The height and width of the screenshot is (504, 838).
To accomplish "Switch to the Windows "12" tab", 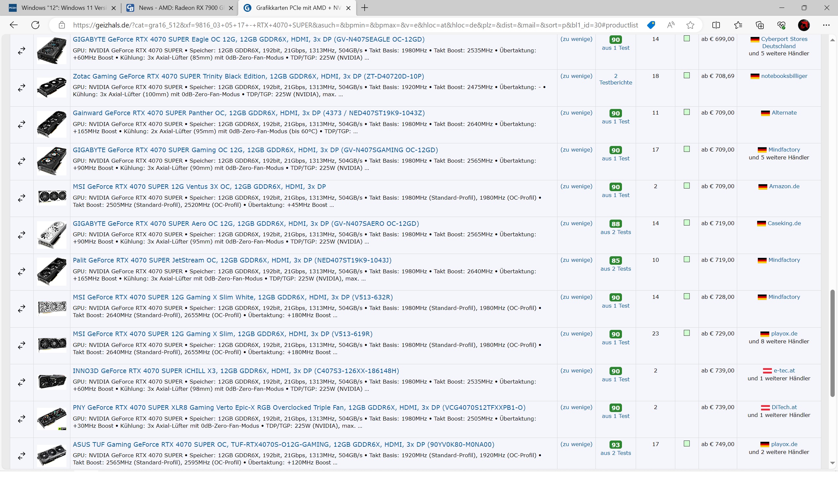I will point(63,8).
